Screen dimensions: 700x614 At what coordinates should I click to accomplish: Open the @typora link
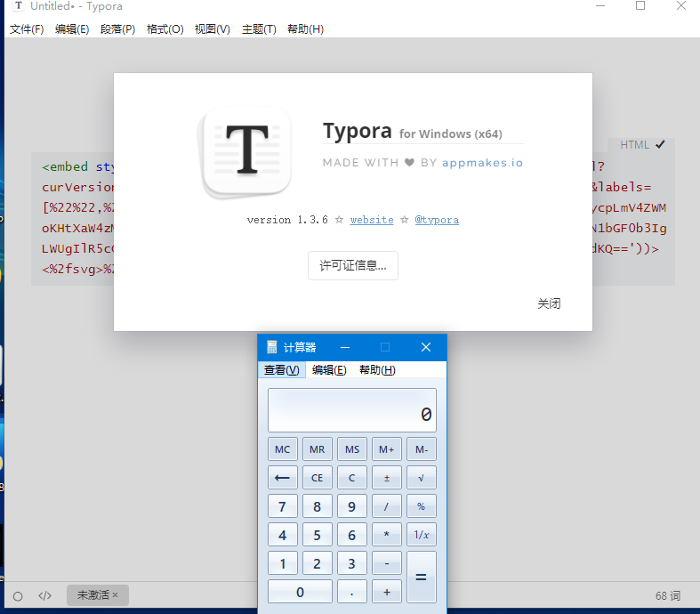coord(437,220)
